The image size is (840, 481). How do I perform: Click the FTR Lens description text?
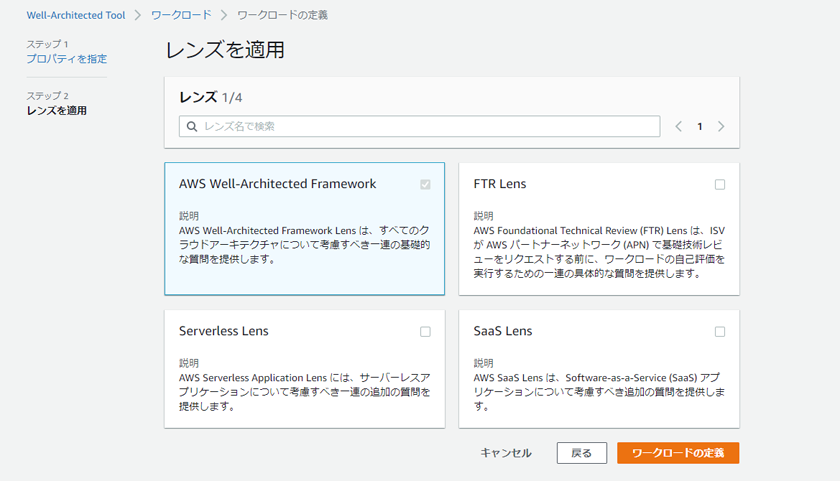point(599,252)
